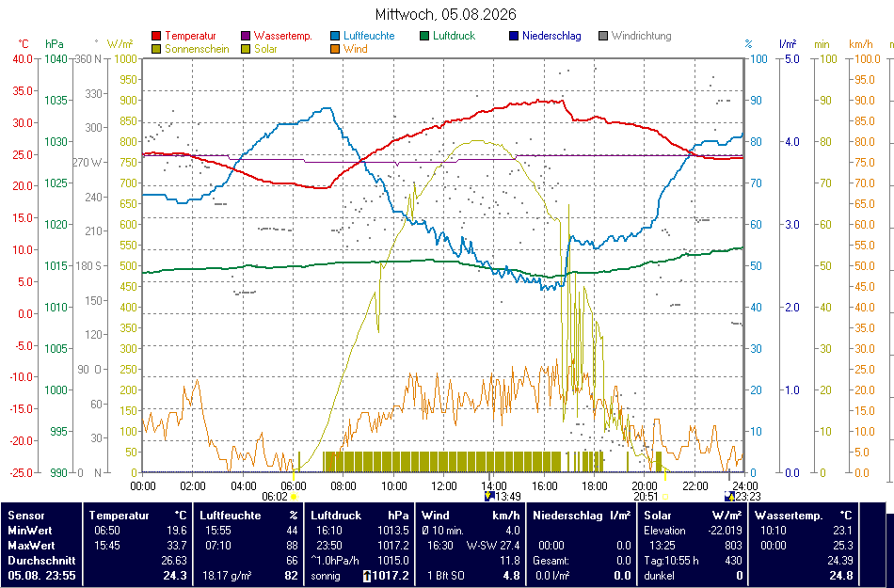The height and width of the screenshot is (588, 894).
Task: Click the minimum temperature value 19.6
Action: [x=177, y=531]
